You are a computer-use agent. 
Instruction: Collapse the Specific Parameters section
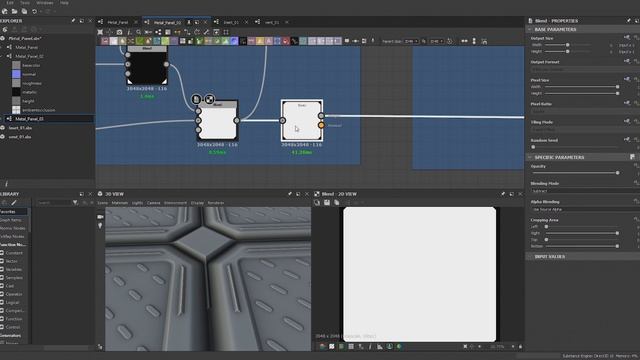530,157
